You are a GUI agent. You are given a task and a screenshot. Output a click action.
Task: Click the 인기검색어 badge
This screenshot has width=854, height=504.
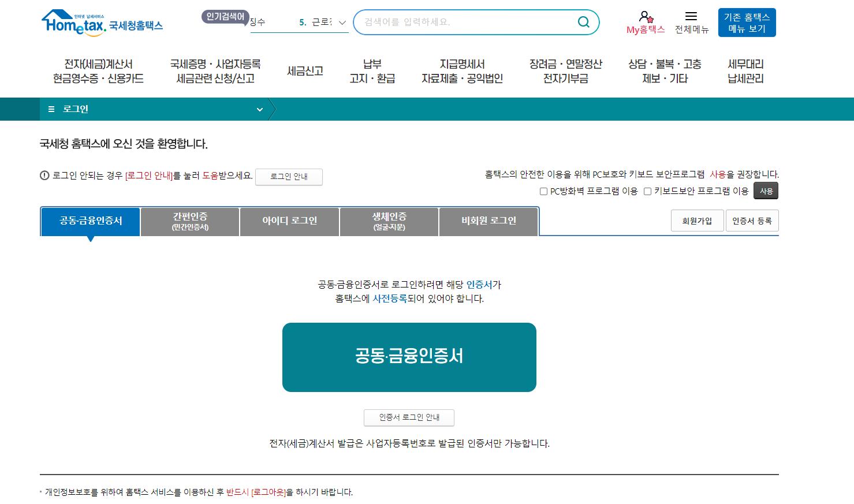click(x=225, y=17)
